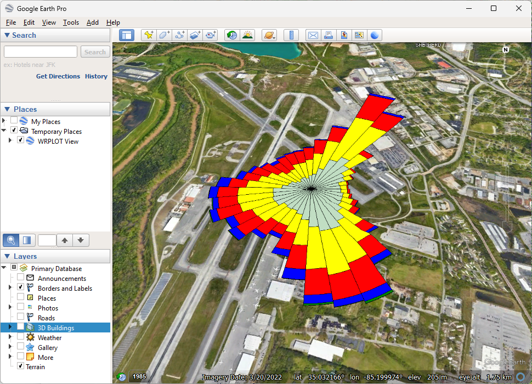The height and width of the screenshot is (384, 532).
Task: Uncheck the Terrain layer checkbox
Action: click(20, 366)
